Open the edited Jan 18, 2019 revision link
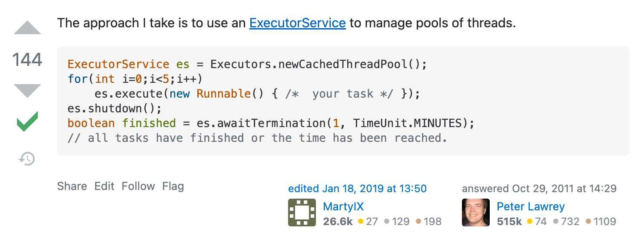 (x=357, y=189)
